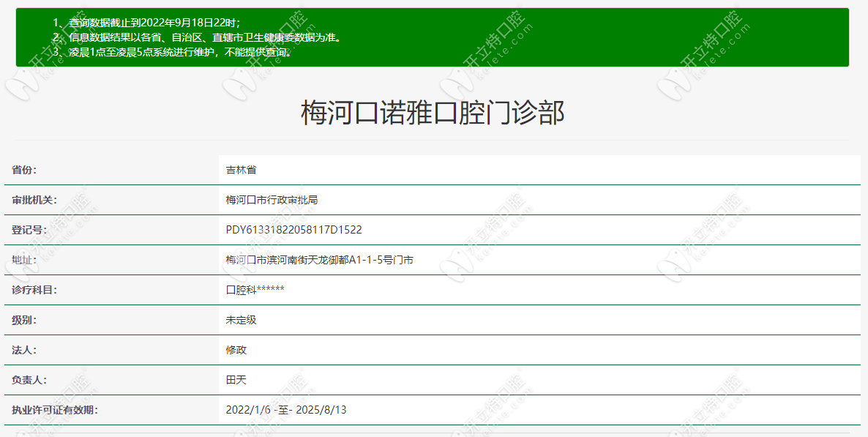Screen dimensions: 868x437
Task: Click the value 梅河口市行政审批局
Action: coord(272,200)
